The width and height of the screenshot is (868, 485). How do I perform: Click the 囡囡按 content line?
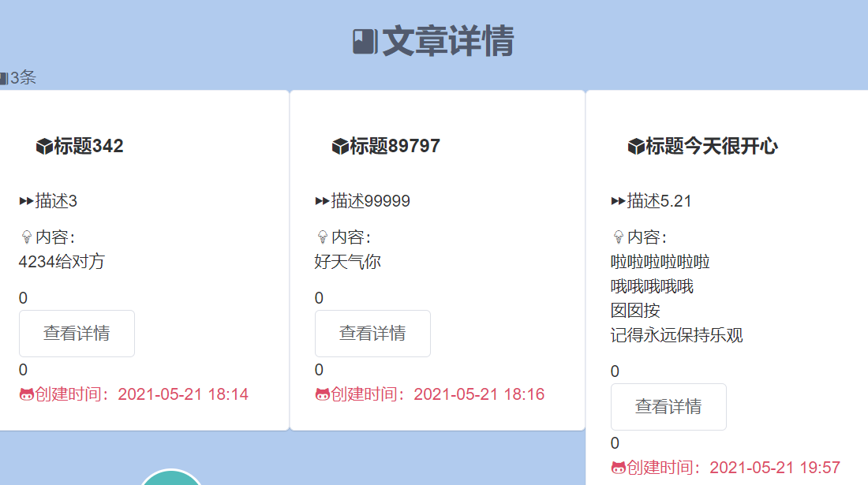[x=635, y=311]
